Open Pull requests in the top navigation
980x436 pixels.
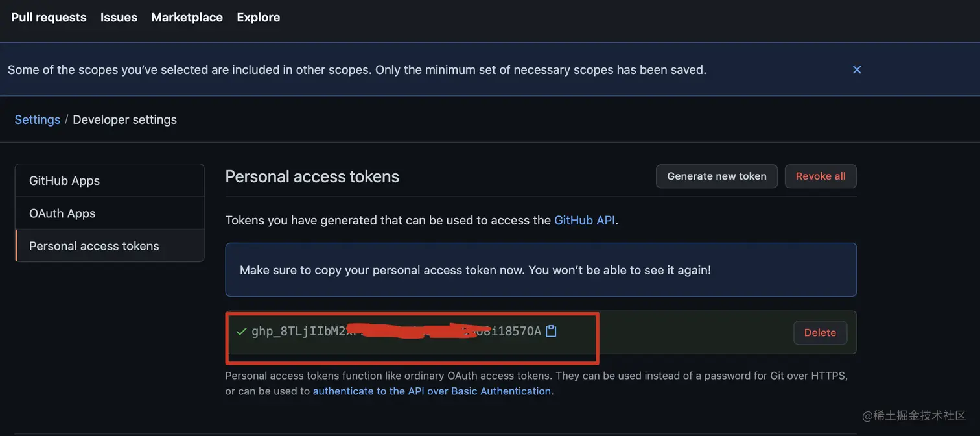pos(49,18)
